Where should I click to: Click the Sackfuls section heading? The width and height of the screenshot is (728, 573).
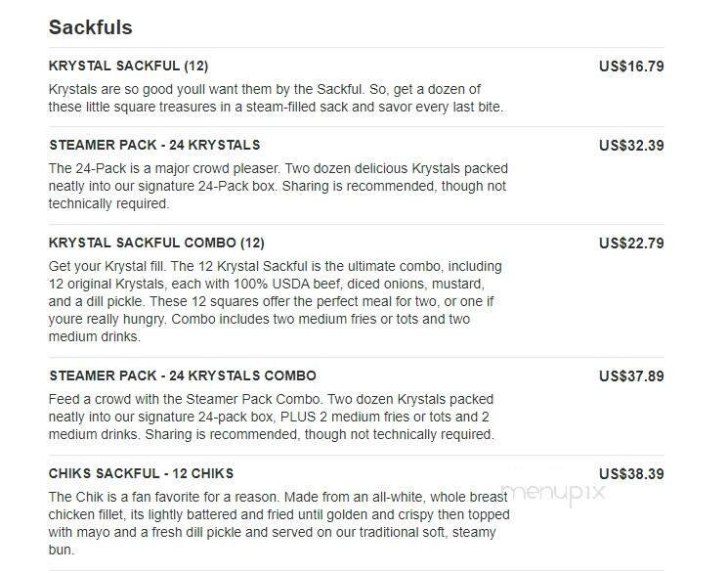click(90, 26)
